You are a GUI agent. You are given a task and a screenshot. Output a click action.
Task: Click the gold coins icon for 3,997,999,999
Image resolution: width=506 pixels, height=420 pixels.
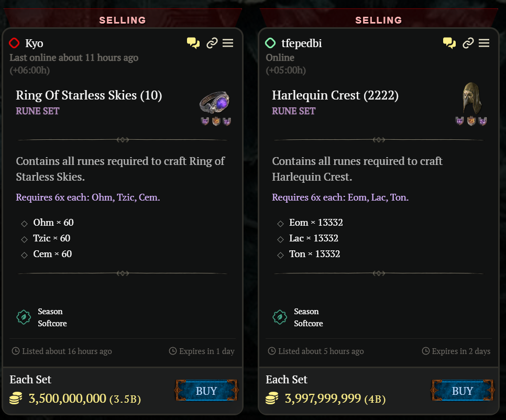tap(272, 399)
